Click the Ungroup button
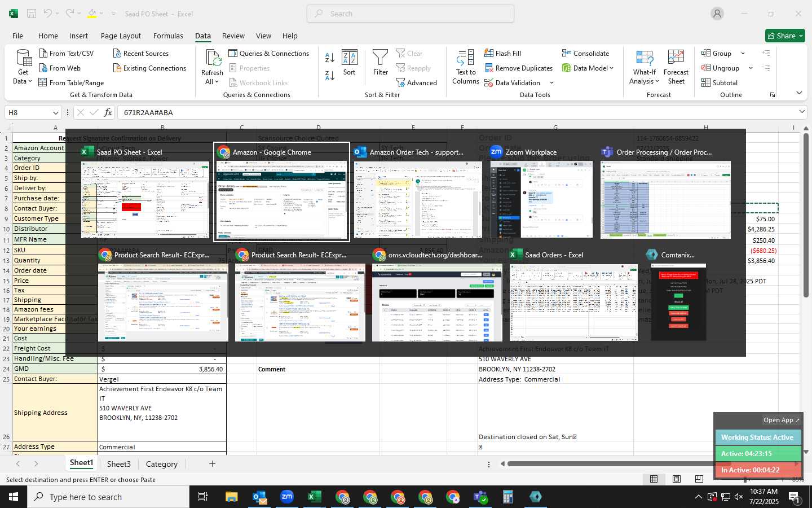This screenshot has width=812, height=508. (721, 68)
